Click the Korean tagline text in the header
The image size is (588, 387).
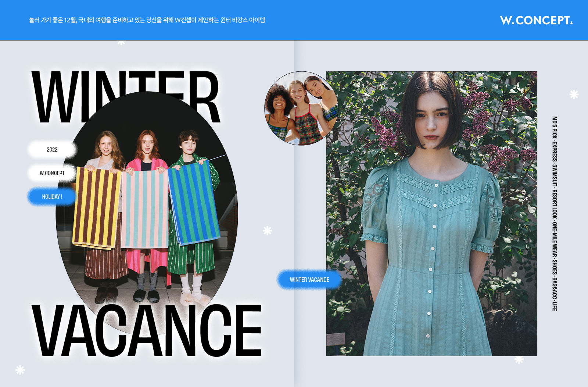147,20
